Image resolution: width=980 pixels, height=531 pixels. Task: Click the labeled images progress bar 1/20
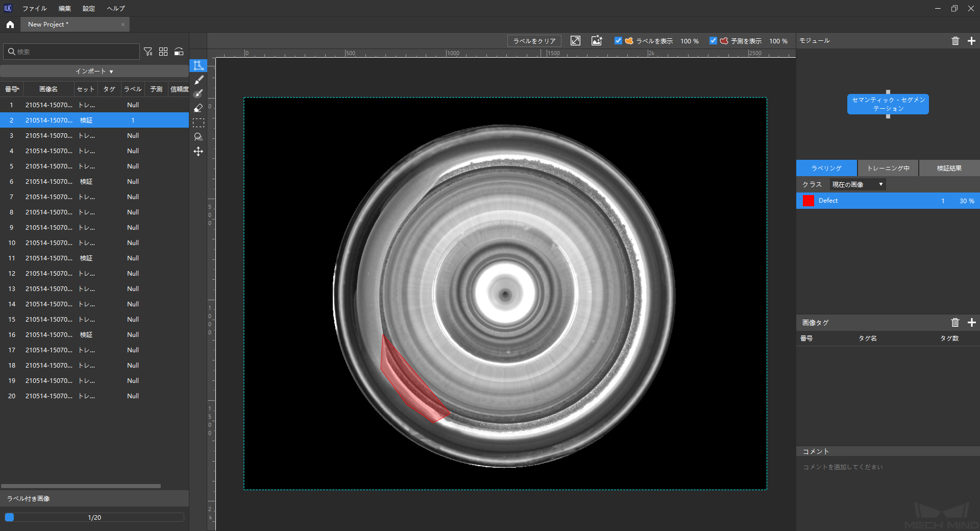pyautogui.click(x=94, y=517)
